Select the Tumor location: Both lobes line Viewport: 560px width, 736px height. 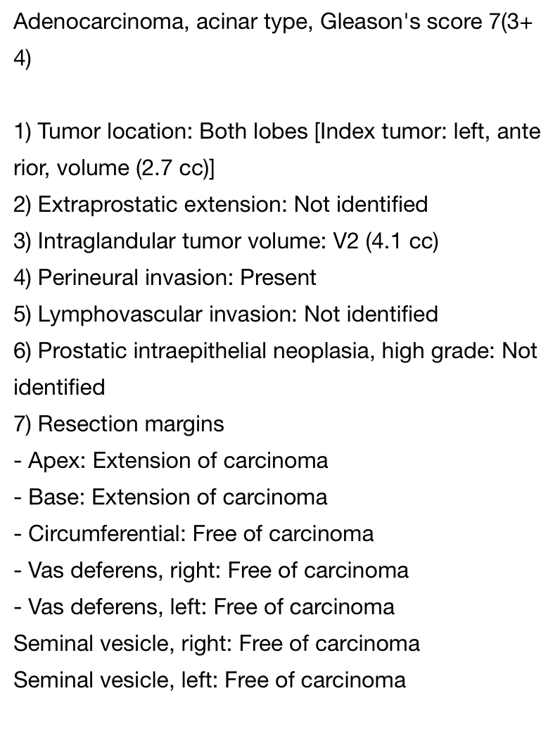pyautogui.click(x=277, y=132)
